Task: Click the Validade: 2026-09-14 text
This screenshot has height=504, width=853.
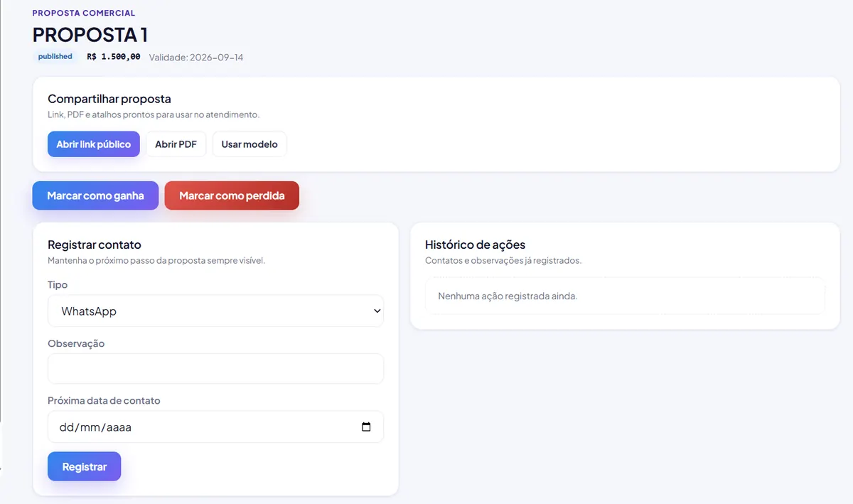Action: [196, 57]
